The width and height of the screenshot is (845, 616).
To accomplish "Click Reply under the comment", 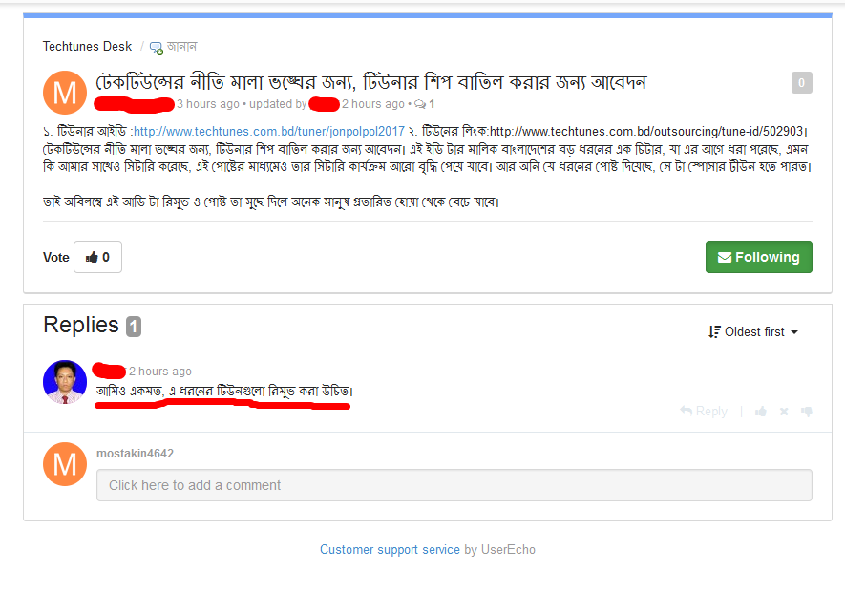I will point(704,412).
